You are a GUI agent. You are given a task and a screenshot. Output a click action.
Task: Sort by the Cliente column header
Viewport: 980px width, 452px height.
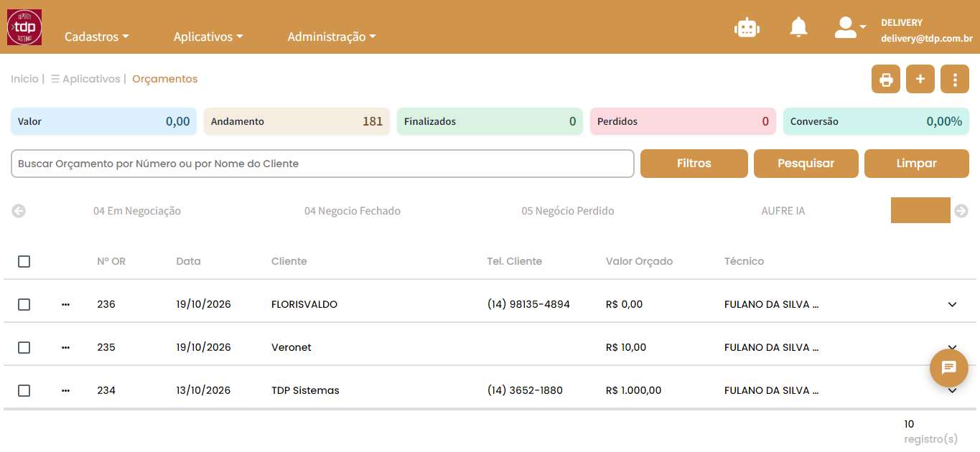click(x=289, y=261)
